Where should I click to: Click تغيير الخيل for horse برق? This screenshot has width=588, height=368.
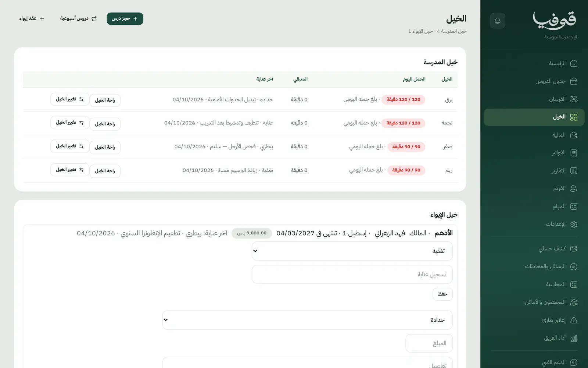(x=70, y=99)
